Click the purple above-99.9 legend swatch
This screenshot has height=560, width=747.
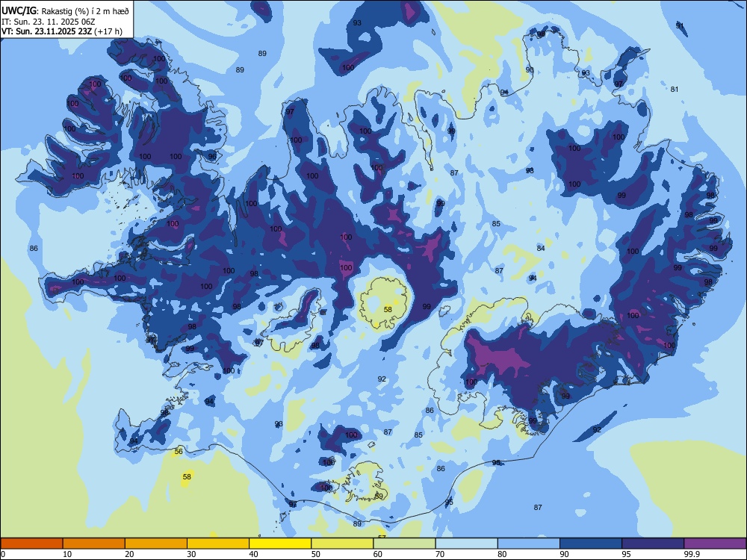[715, 544]
